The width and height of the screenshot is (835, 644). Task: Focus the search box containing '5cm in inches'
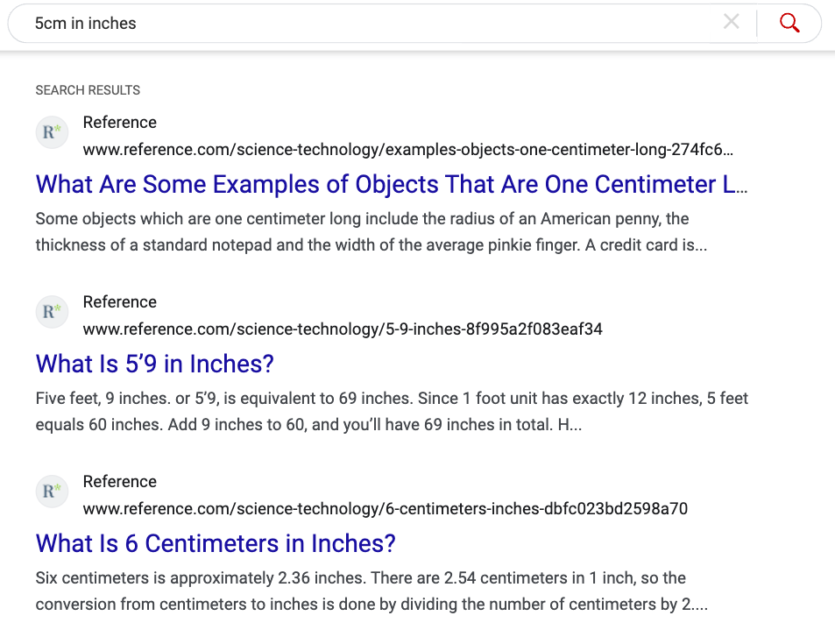tap(368, 24)
